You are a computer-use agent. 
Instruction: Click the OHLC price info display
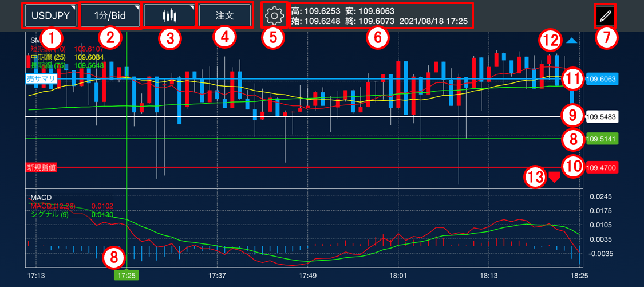380,16
